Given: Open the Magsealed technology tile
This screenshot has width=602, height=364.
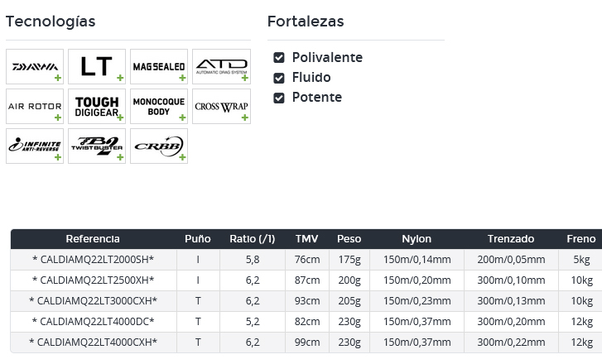Looking at the screenshot, I should click(159, 66).
